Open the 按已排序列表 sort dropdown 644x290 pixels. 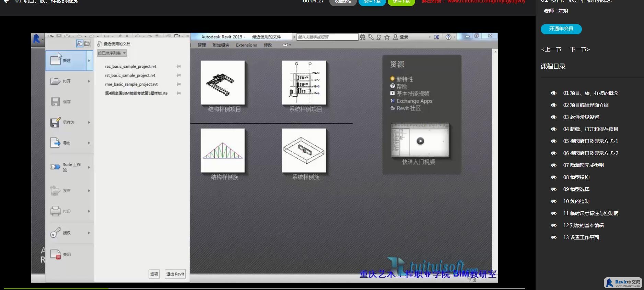[112, 53]
